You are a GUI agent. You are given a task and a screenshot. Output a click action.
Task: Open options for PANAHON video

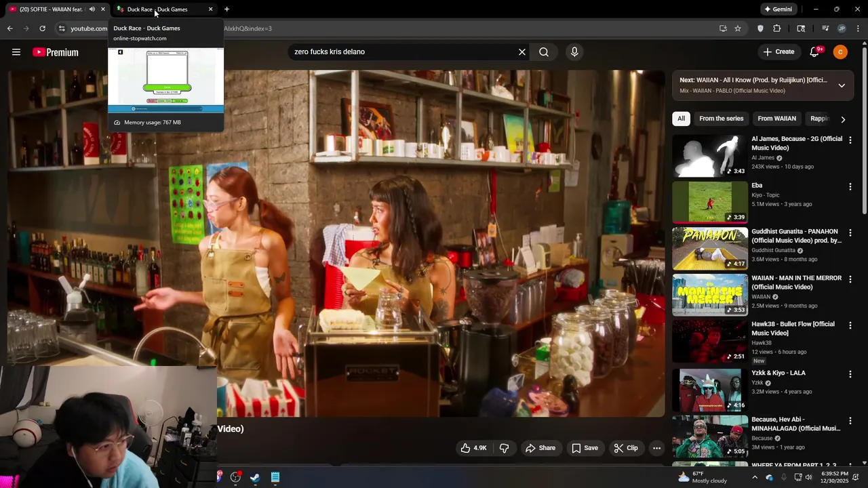pos(850,233)
